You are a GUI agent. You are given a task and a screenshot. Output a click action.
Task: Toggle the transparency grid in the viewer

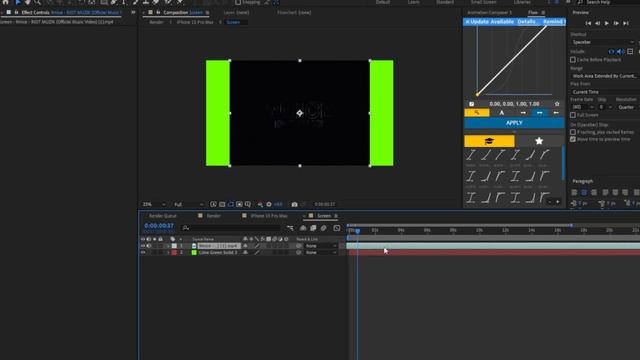click(222, 204)
